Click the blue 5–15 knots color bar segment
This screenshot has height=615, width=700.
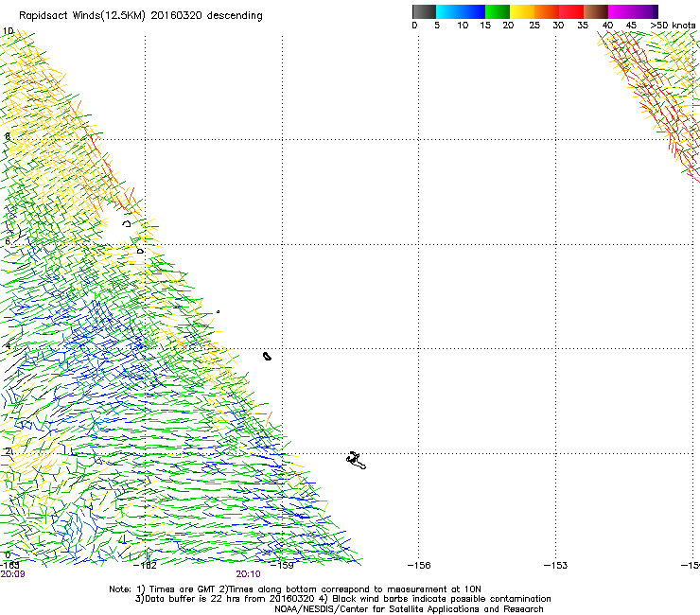(x=461, y=11)
